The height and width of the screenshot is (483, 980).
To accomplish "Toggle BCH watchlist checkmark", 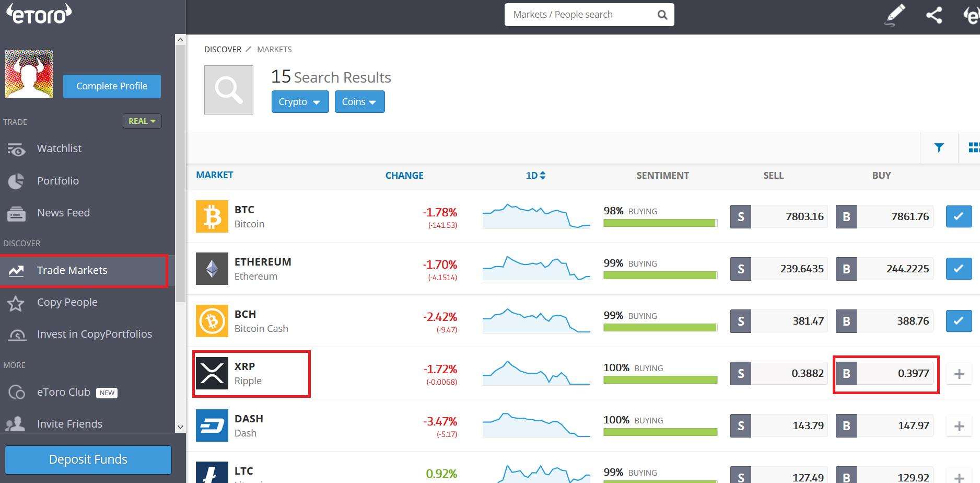I will [x=959, y=321].
